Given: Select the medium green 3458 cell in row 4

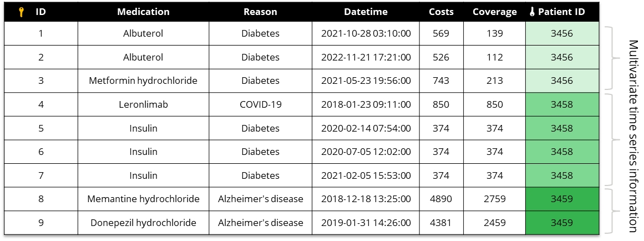Looking at the screenshot, I should coord(561,104).
